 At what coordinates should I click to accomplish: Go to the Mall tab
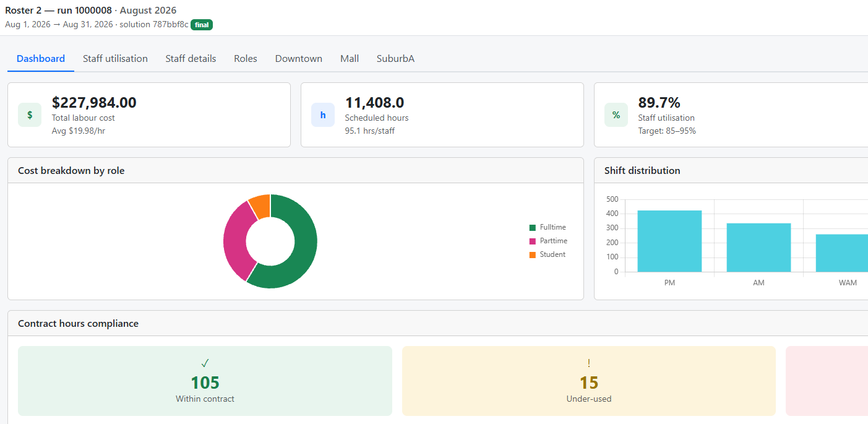point(350,59)
